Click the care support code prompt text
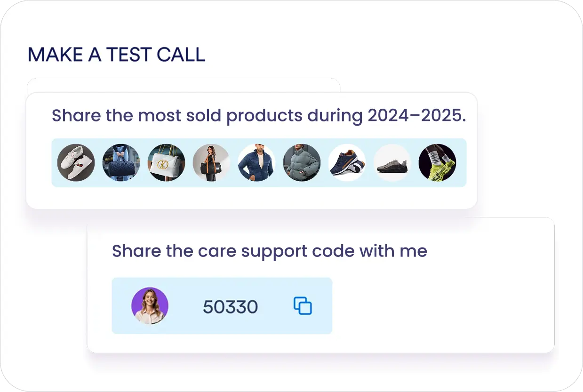 (x=269, y=251)
